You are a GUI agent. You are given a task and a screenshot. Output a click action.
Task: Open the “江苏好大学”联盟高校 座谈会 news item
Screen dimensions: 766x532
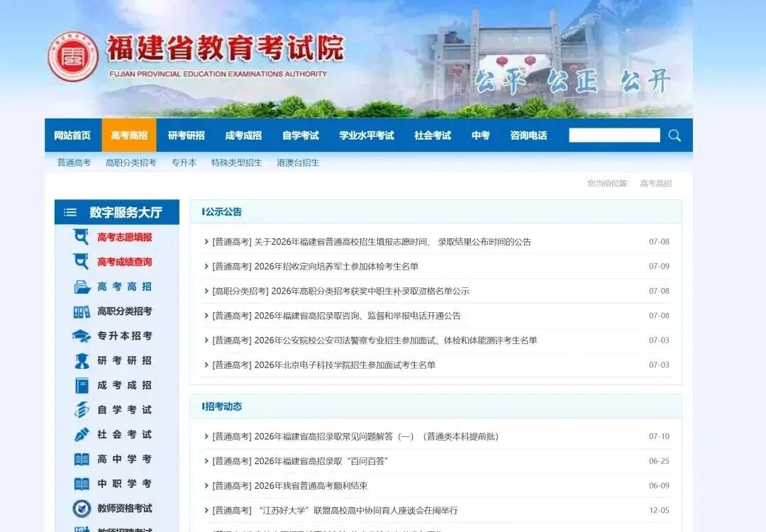335,511
